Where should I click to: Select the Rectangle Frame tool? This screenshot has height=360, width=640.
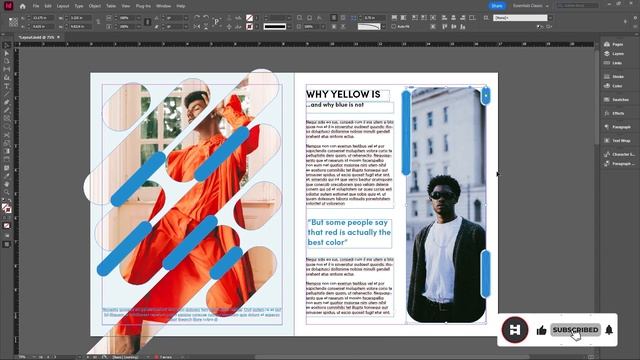pos(7,118)
